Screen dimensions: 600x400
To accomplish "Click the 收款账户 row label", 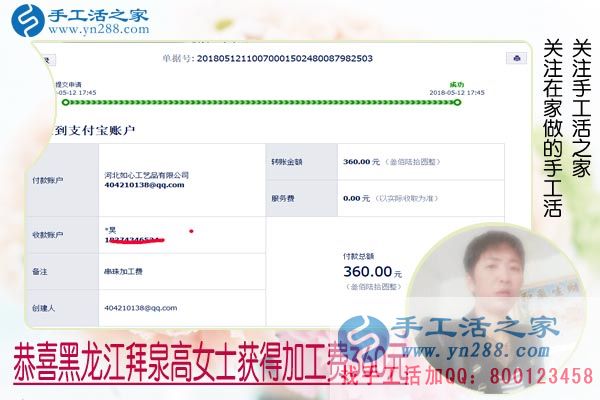I will point(47,235).
